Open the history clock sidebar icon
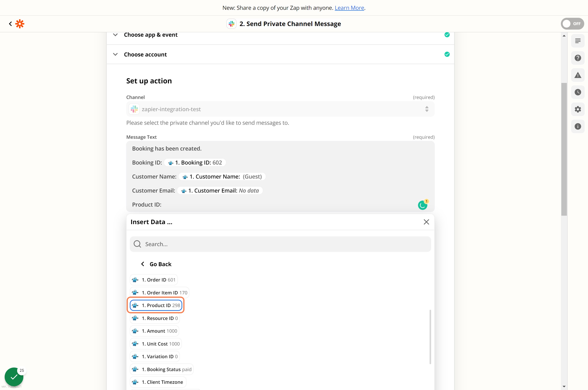Image resolution: width=588 pixels, height=390 pixels. coord(578,92)
